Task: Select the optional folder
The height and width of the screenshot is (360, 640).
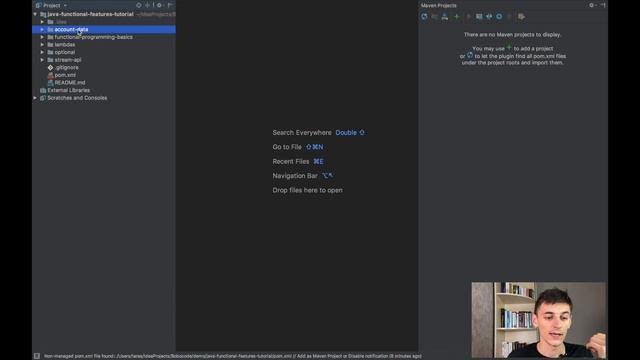Action: click(x=65, y=52)
